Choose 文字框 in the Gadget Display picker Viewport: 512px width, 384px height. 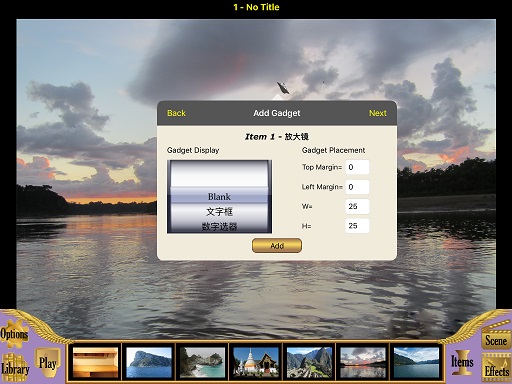[x=219, y=212]
